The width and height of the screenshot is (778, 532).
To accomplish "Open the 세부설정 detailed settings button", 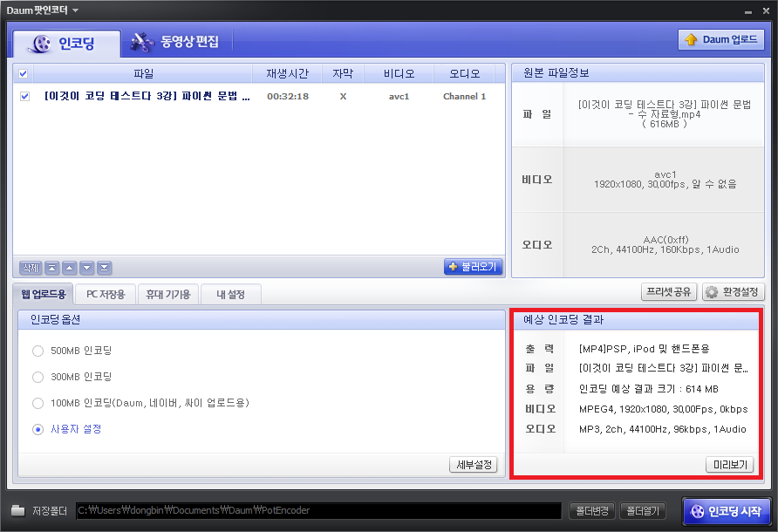I will click(x=474, y=465).
